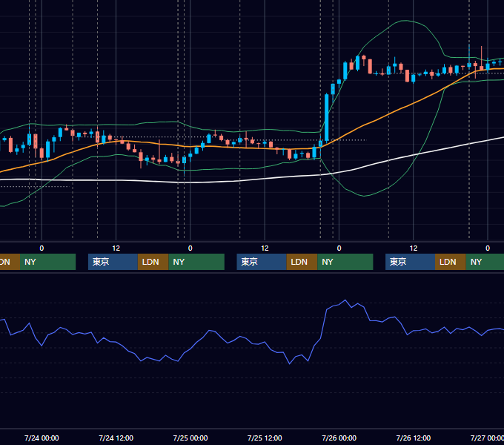The image size is (504, 445).
Task: Click the 7/24 00:00 date label
Action: point(42,438)
